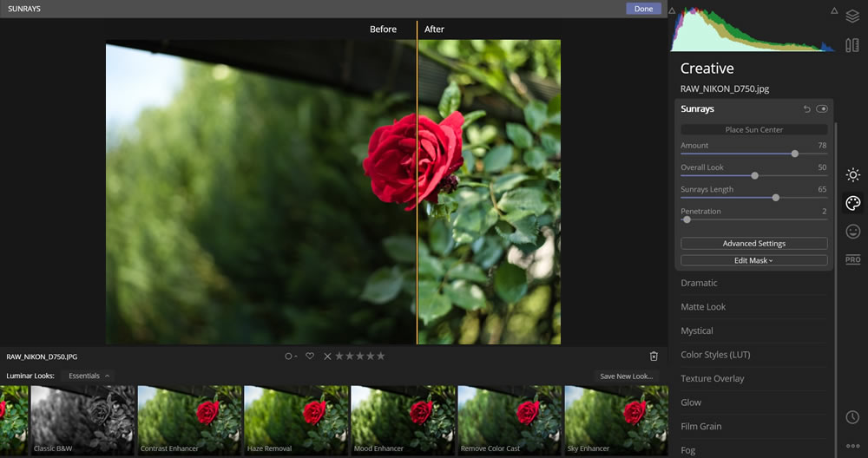Apply the Remove Color Cast look thumbnail

click(x=510, y=421)
